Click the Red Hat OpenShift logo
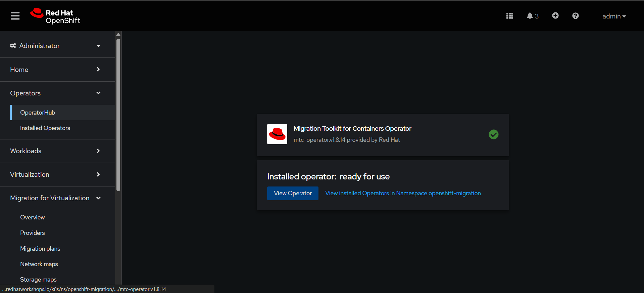 click(55, 16)
